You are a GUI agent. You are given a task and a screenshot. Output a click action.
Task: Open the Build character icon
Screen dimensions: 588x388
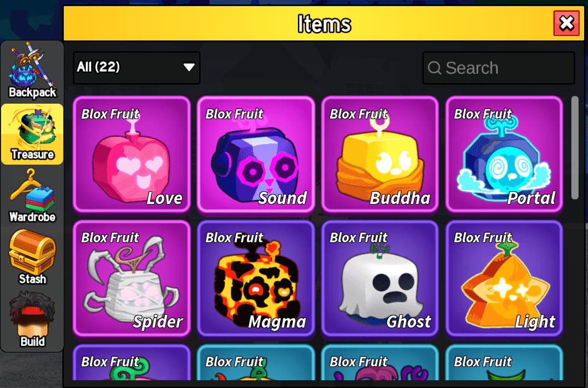[32, 320]
